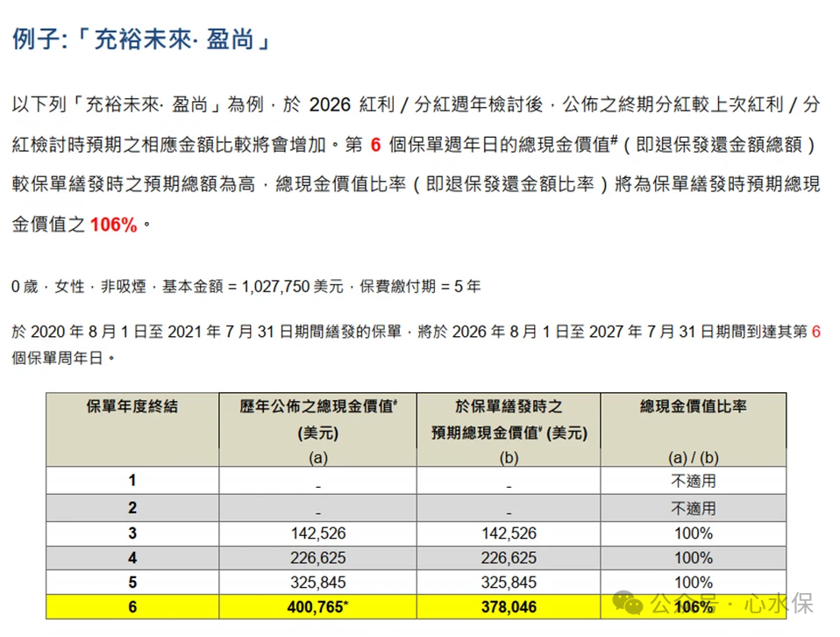Click 142,526 in column (a)

click(318, 533)
